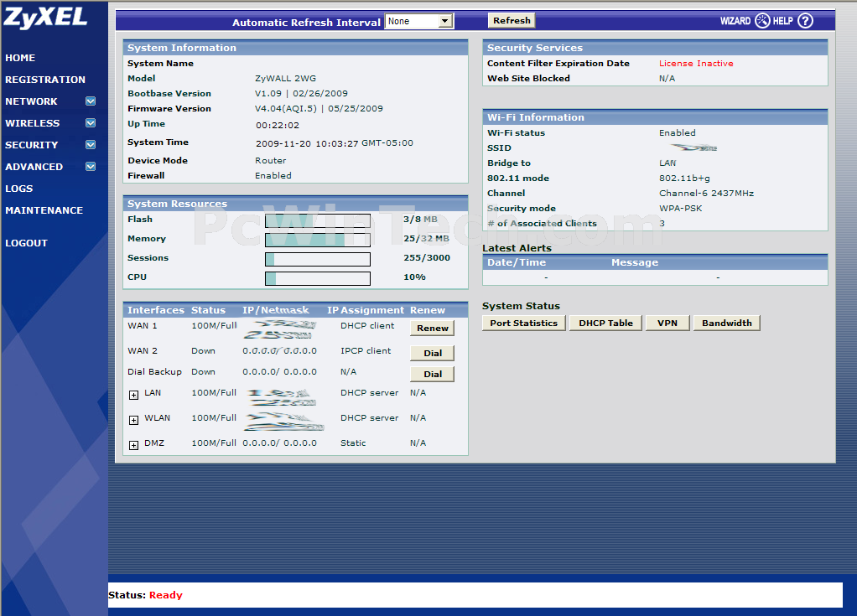Click the red 'Ready' status text
Viewport: 857px width, 616px height.
pyautogui.click(x=166, y=595)
